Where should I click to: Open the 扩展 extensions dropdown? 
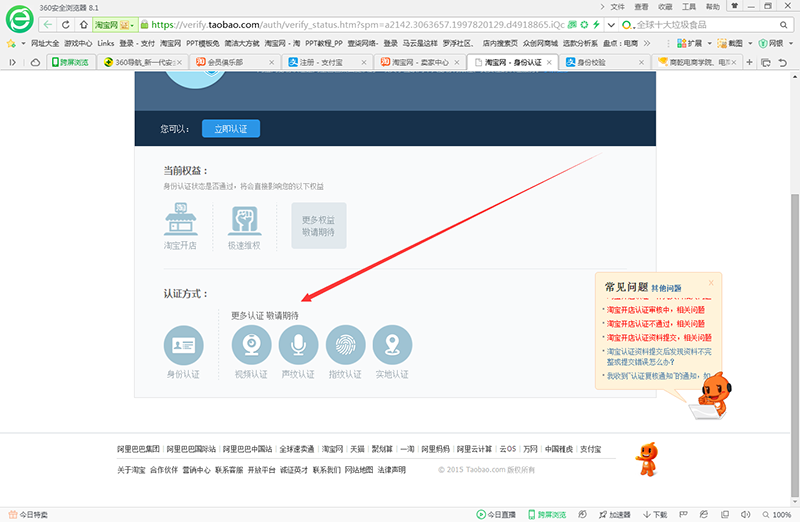709,43
